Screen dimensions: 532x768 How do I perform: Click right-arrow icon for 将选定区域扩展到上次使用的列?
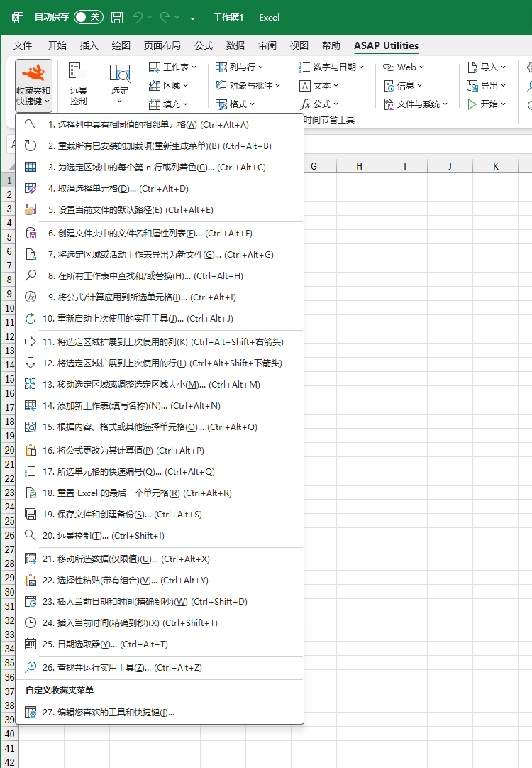click(x=31, y=341)
